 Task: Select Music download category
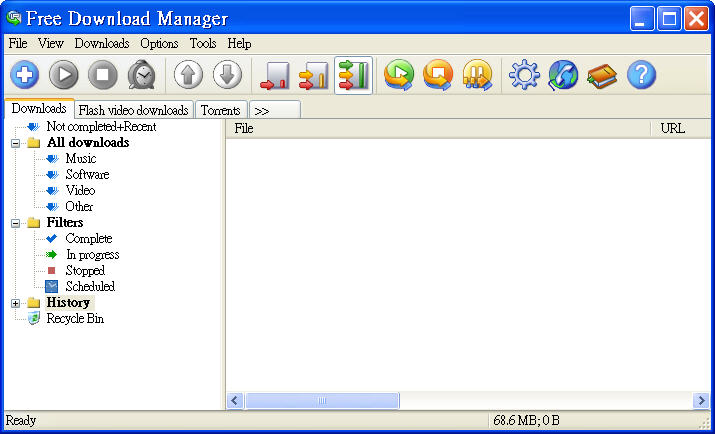coord(81,159)
